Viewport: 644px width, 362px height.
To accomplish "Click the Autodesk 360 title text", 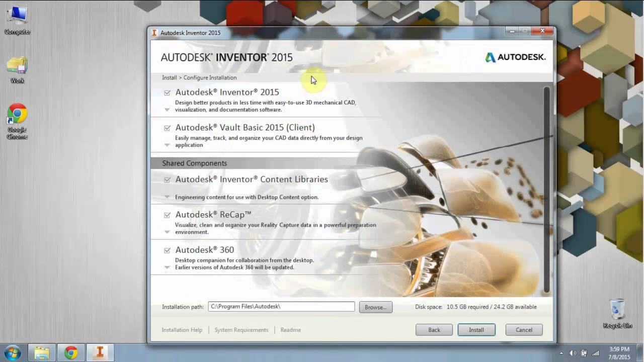I will [205, 250].
